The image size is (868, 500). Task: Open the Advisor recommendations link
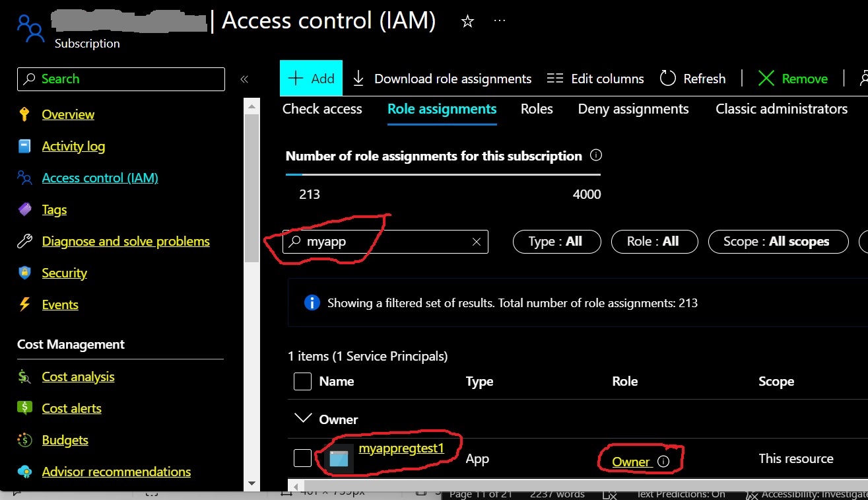click(x=116, y=472)
